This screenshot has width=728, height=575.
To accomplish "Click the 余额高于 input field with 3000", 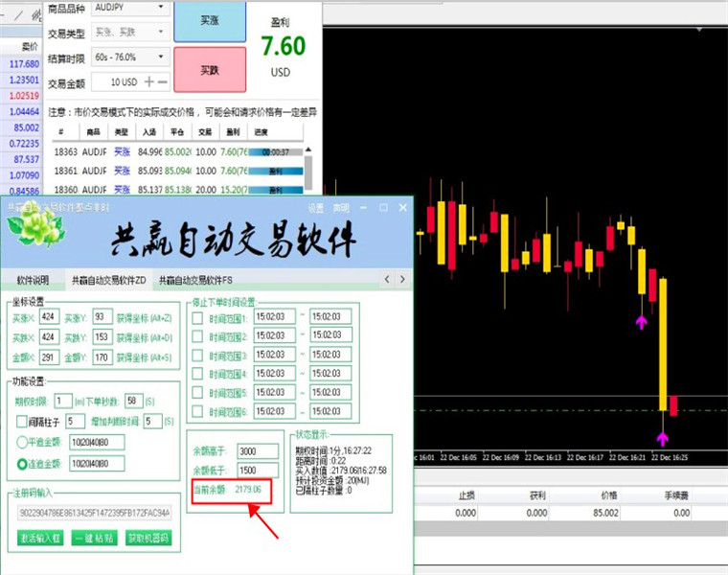I will click(x=258, y=451).
